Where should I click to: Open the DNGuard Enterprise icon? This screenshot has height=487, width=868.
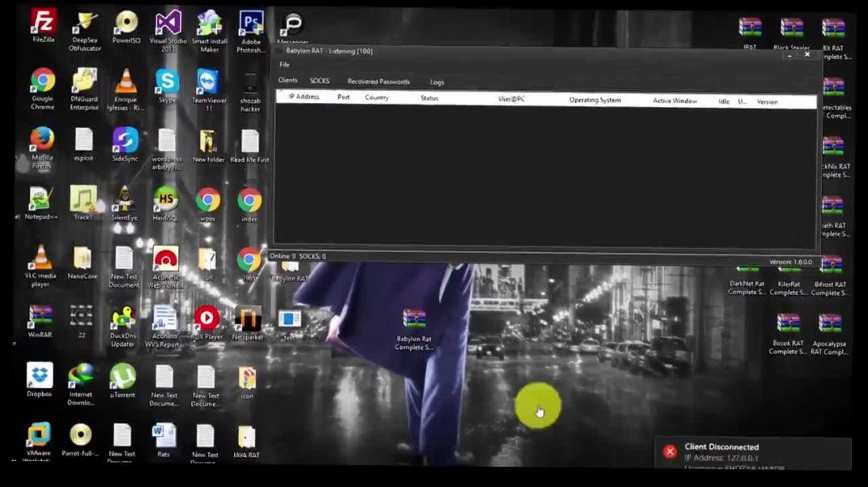84,89
